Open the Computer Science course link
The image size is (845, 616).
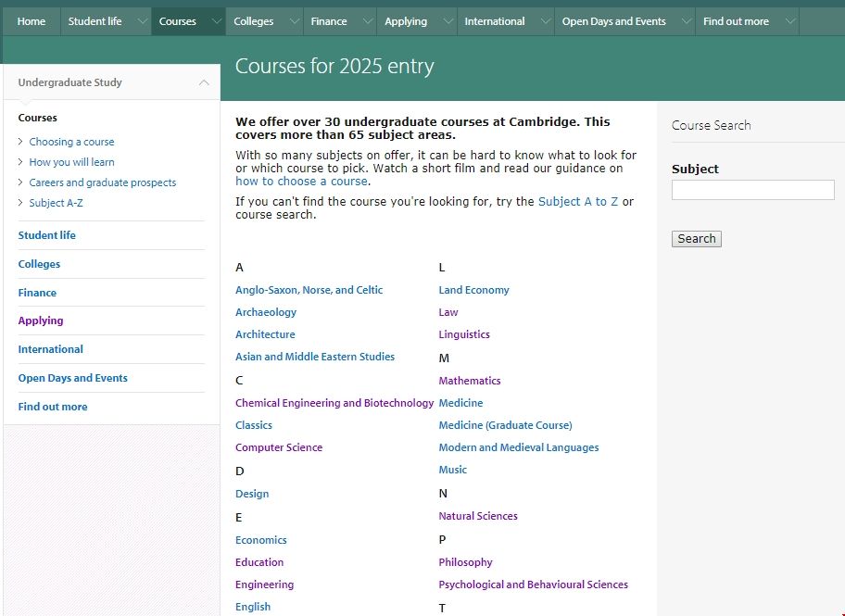(279, 447)
